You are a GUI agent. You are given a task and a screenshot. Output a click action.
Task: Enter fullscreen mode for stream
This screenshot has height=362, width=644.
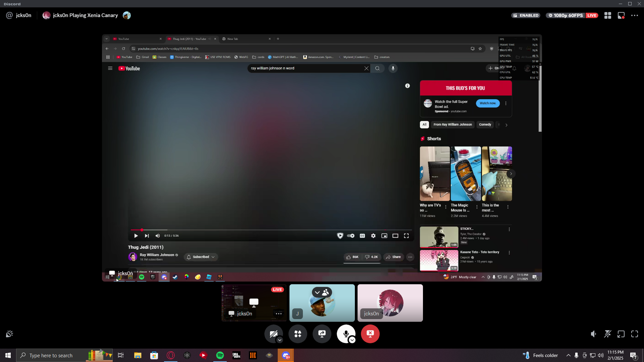pyautogui.click(x=635, y=334)
